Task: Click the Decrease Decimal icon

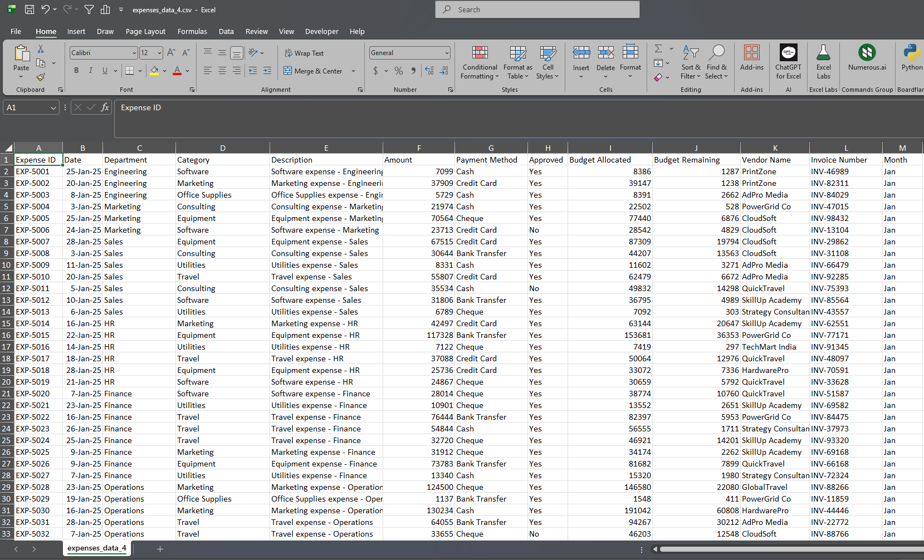Action: [x=444, y=71]
